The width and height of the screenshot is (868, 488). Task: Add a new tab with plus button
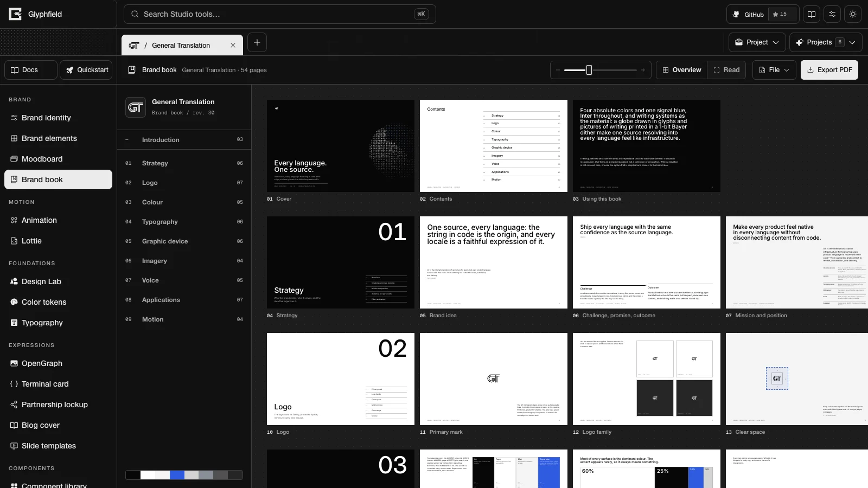(257, 42)
